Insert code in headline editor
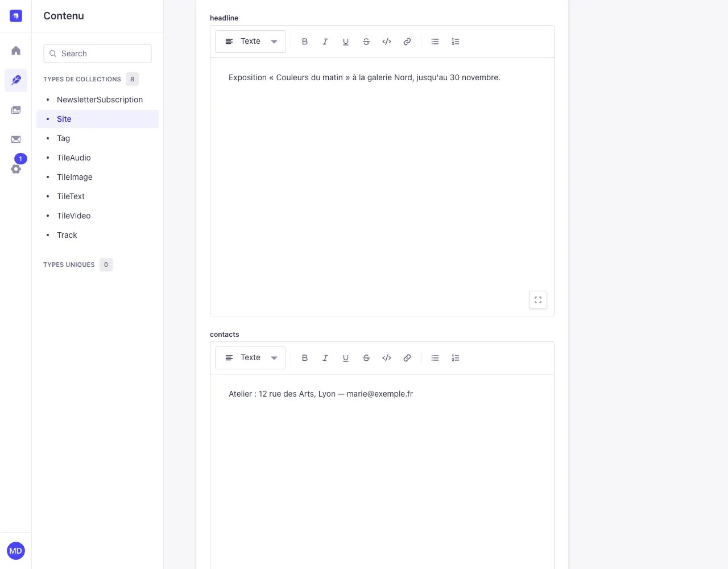 coord(387,42)
